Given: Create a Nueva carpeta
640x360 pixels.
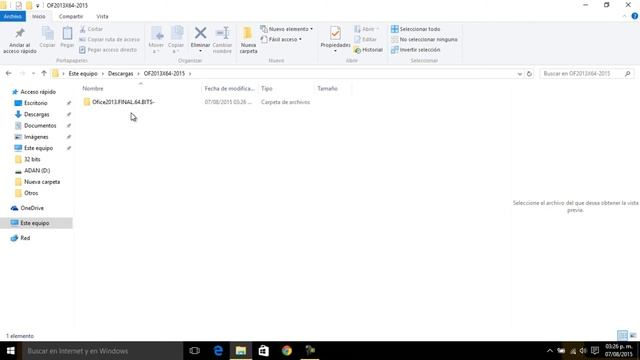Looking at the screenshot, I should 248,40.
